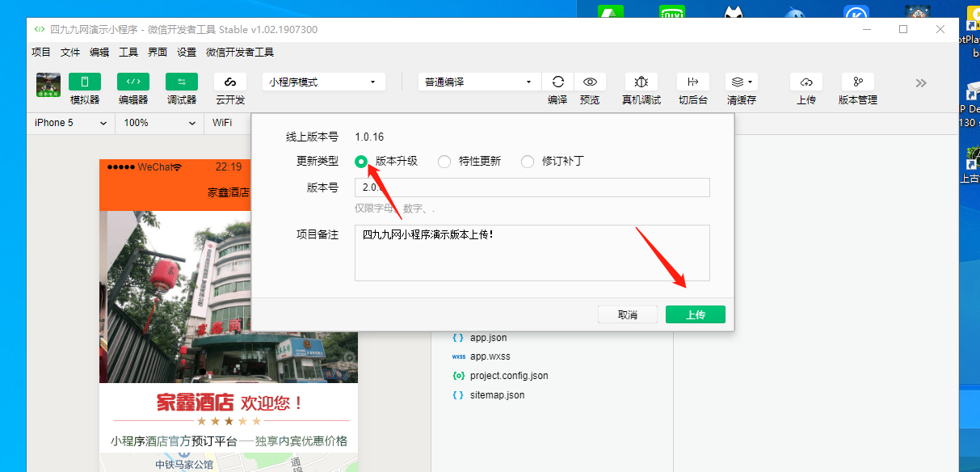Open 云开发 cloud development
Viewport: 980px width, 472px height.
click(x=230, y=82)
